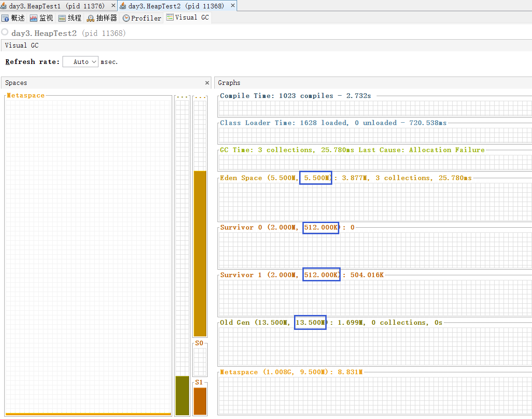Close the day3.HeapTest2 tab
This screenshot has height=419, width=532.
233,6
